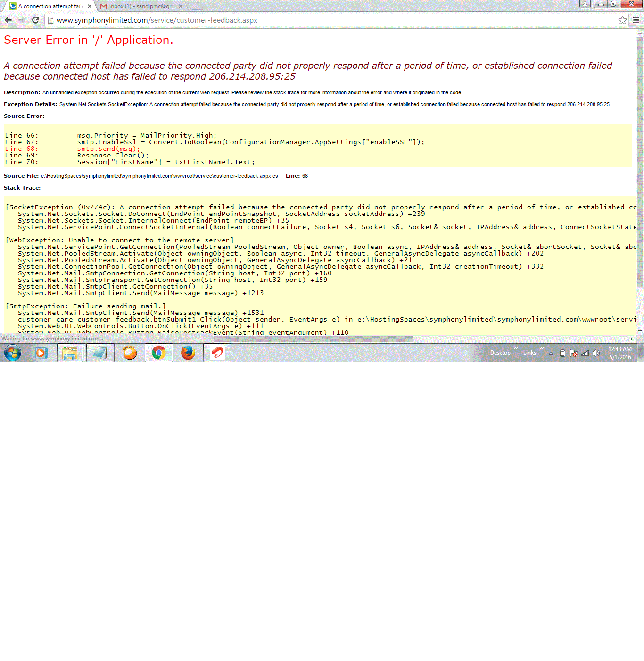The width and height of the screenshot is (644, 661).
Task: Open Firefox from the taskbar
Action: (x=188, y=353)
